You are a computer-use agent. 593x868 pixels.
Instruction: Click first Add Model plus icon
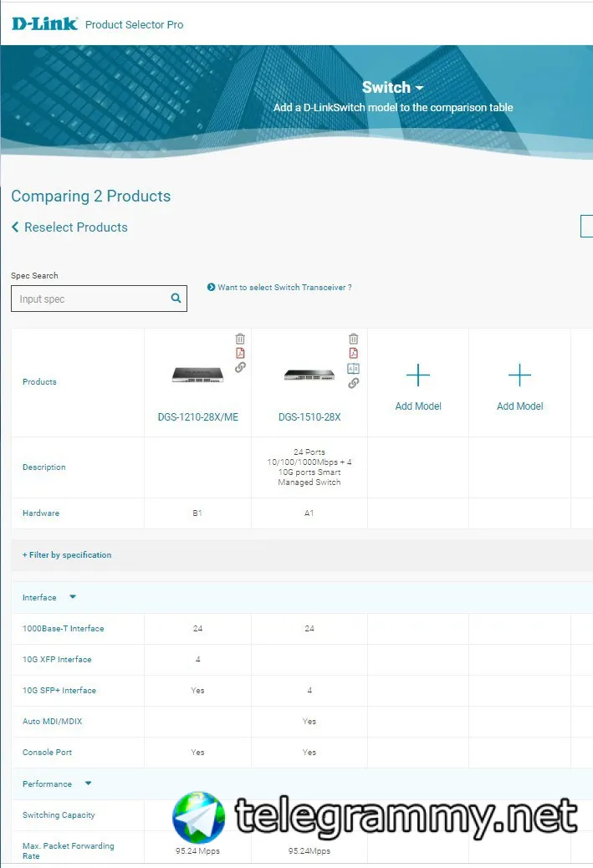tap(418, 375)
